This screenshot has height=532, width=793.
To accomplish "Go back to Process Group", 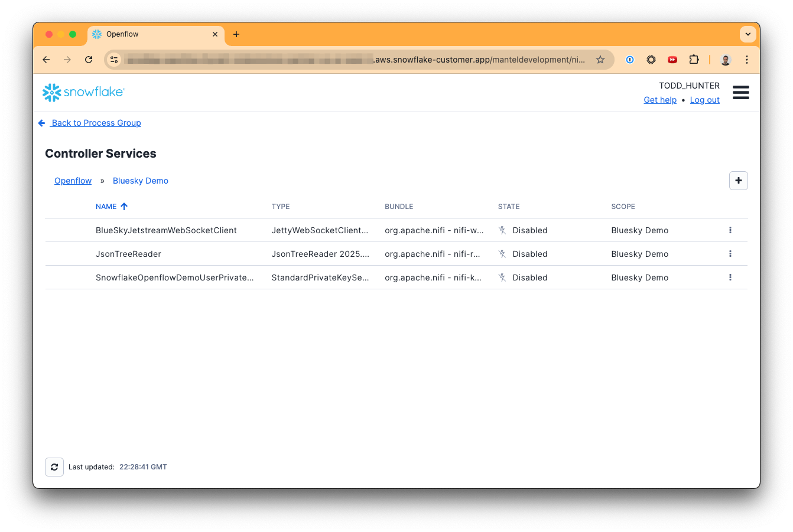I will pos(96,123).
